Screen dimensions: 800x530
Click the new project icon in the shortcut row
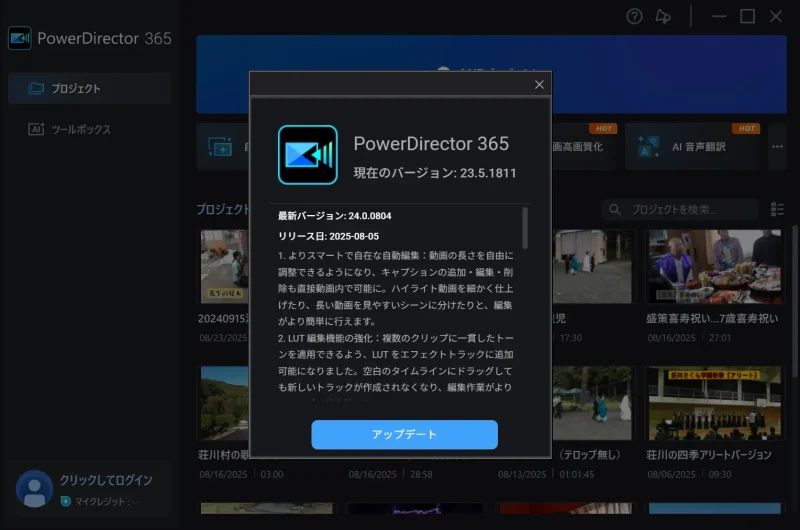tap(220, 147)
